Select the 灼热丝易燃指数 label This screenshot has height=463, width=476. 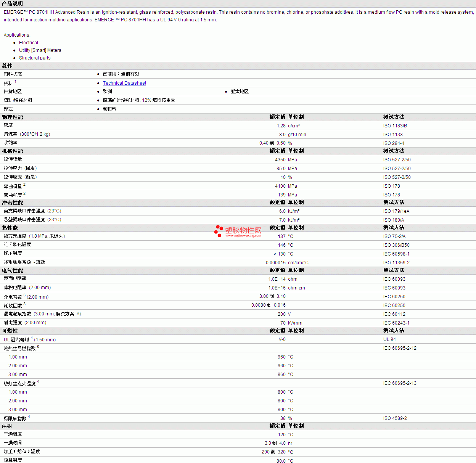point(19,348)
